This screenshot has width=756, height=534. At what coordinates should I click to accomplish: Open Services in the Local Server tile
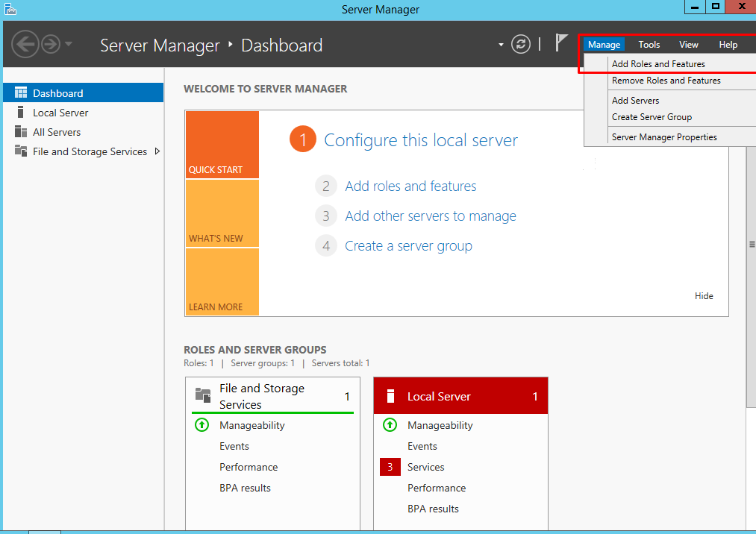[425, 467]
